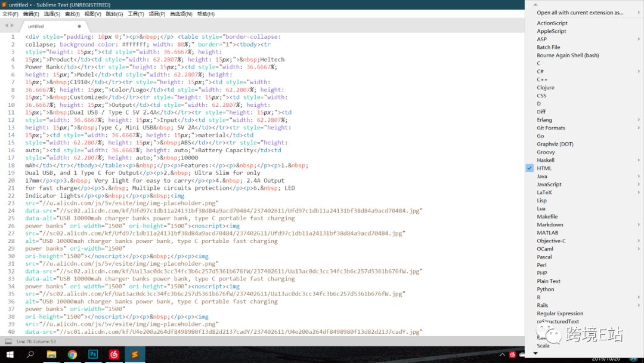The height and width of the screenshot is (363, 644).
Task: Expand the Erlang submenu arrow
Action: click(639, 119)
